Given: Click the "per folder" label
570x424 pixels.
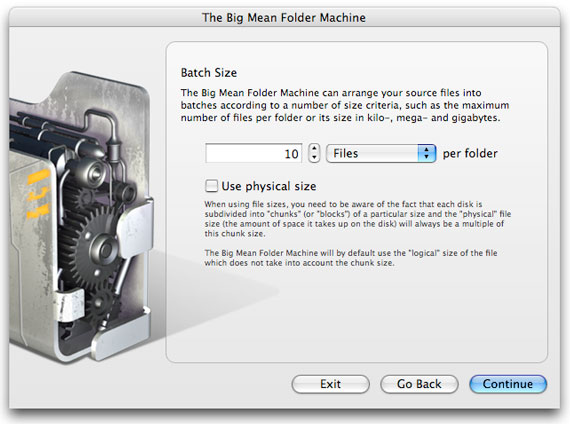Looking at the screenshot, I should [x=470, y=153].
